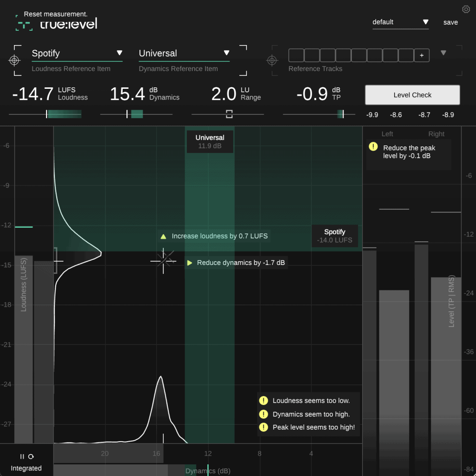Click the Range meter bar under 2.0

coord(228,114)
